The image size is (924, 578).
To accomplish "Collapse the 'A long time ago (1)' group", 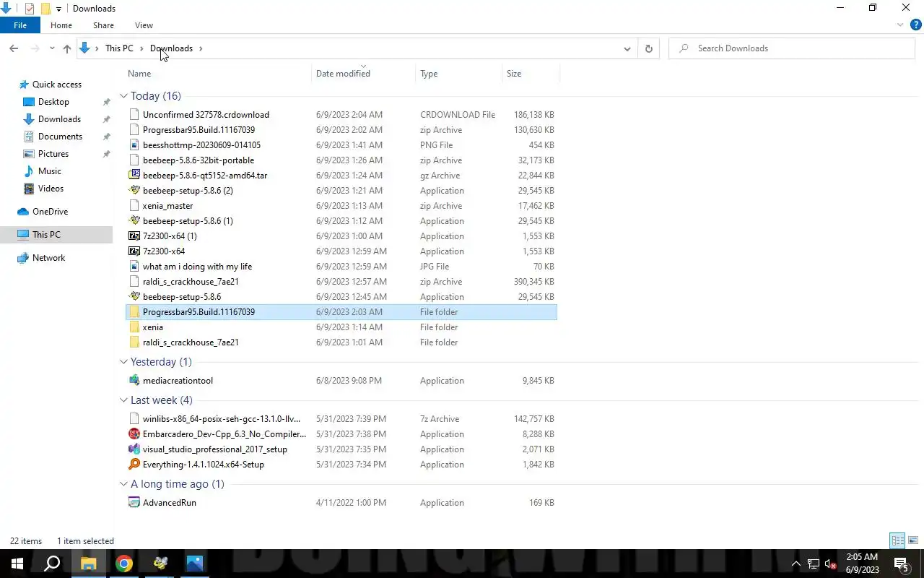I will 124,484.
